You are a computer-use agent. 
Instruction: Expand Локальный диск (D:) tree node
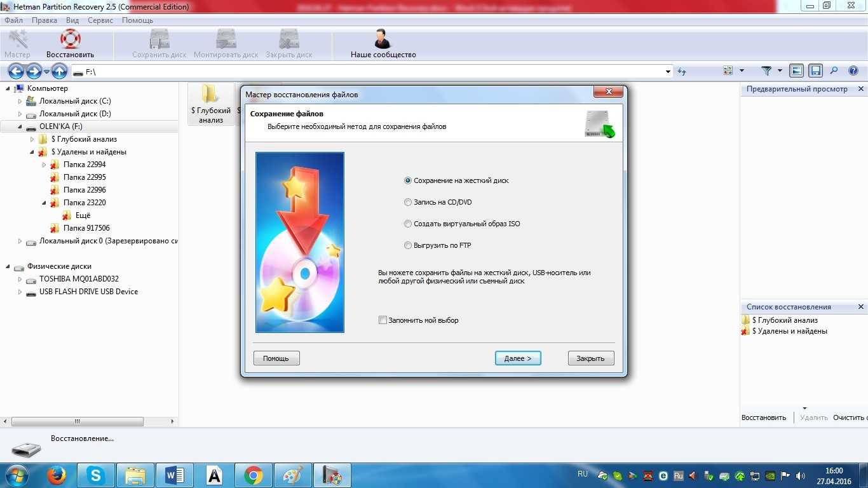(20, 114)
